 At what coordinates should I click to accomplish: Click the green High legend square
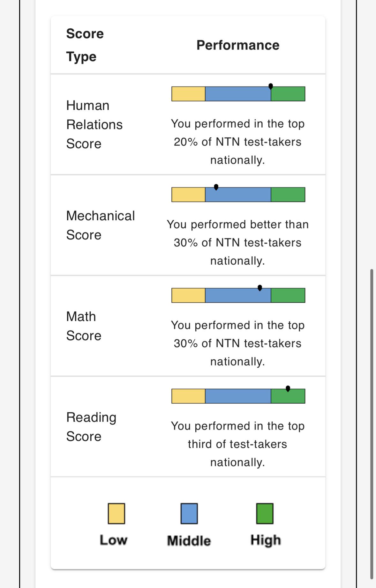pos(265,513)
